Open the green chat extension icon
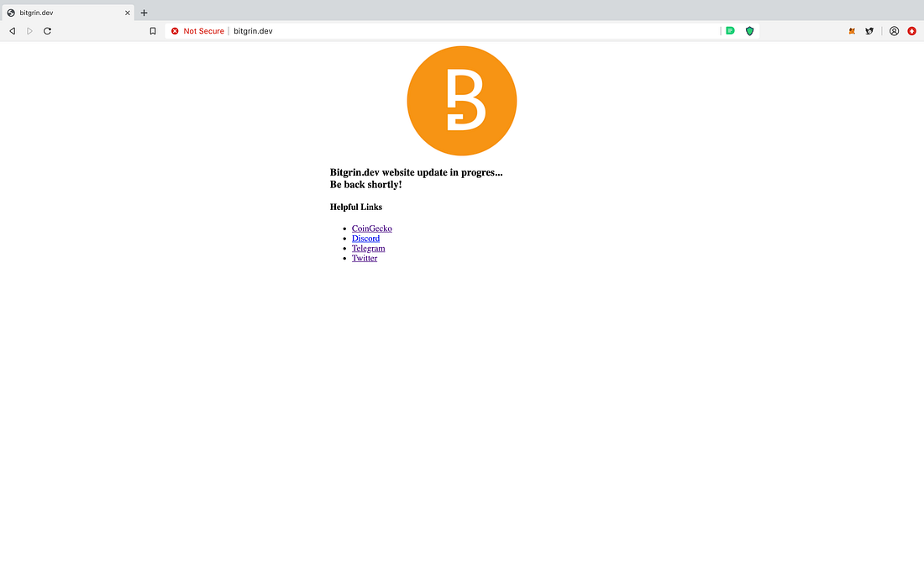The height and width of the screenshot is (578, 924). pyautogui.click(x=730, y=30)
